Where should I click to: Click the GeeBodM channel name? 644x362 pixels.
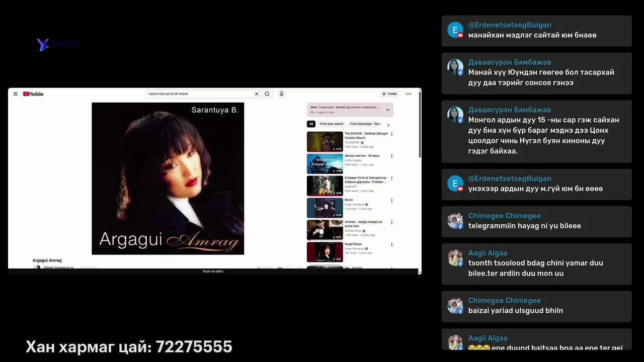[x=350, y=187]
